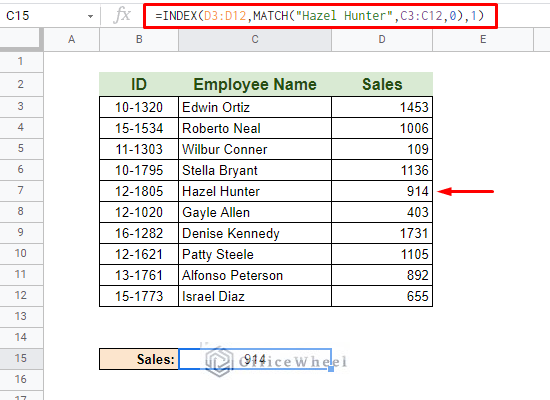Click the Employee Name header cell

tap(255, 84)
